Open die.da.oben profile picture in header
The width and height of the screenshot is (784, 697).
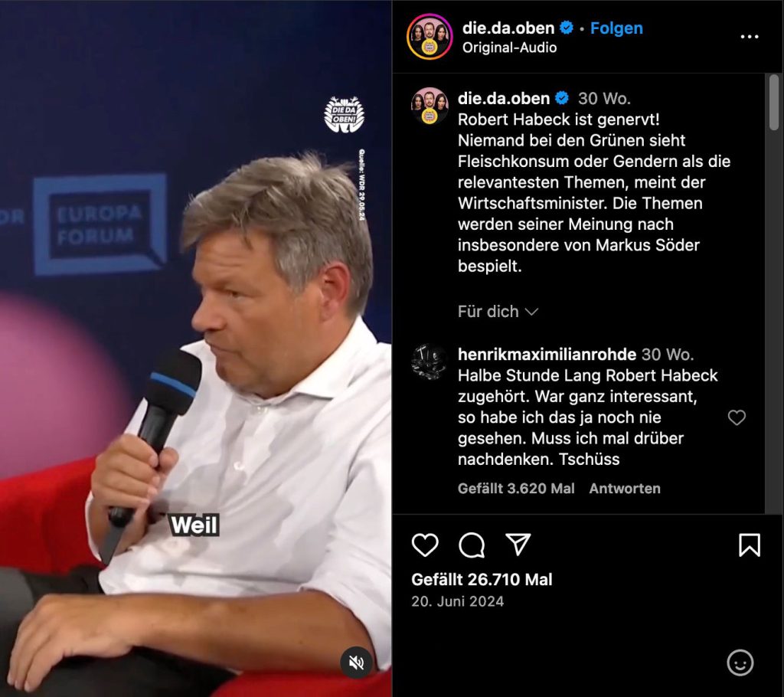coord(430,37)
